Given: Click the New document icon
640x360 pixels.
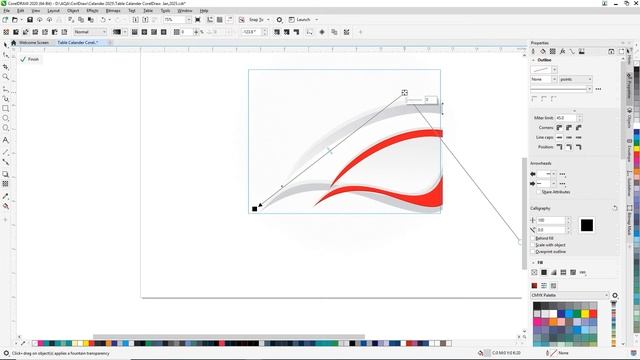Looking at the screenshot, I should [x=5, y=20].
